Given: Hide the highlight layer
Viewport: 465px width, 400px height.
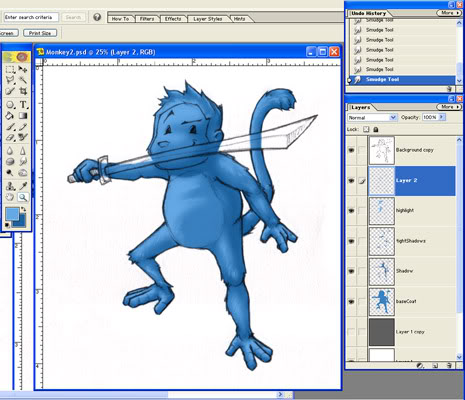Looking at the screenshot, I should coord(351,211).
